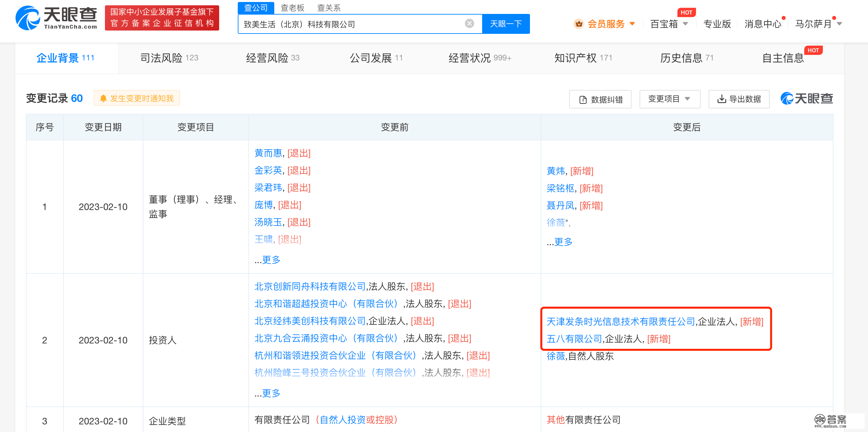Select the 经营状况 999+ tab
Viewport: 868px width, 432px height.
click(x=480, y=58)
